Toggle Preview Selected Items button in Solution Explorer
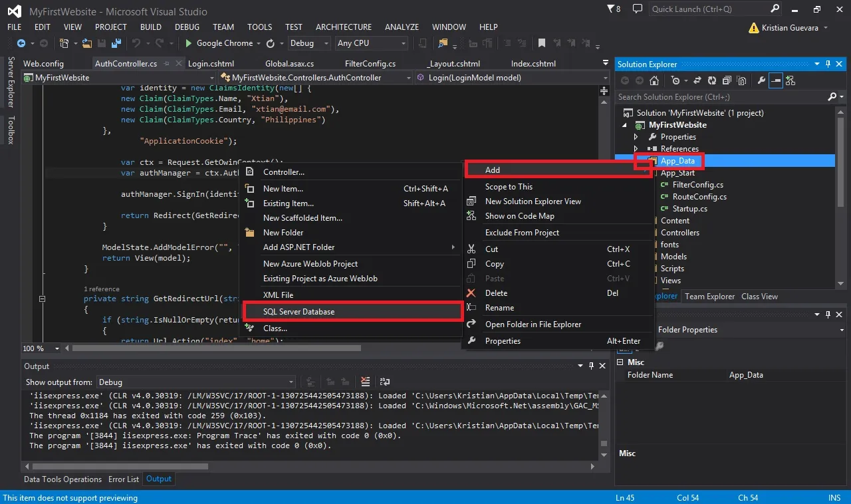 pos(776,80)
